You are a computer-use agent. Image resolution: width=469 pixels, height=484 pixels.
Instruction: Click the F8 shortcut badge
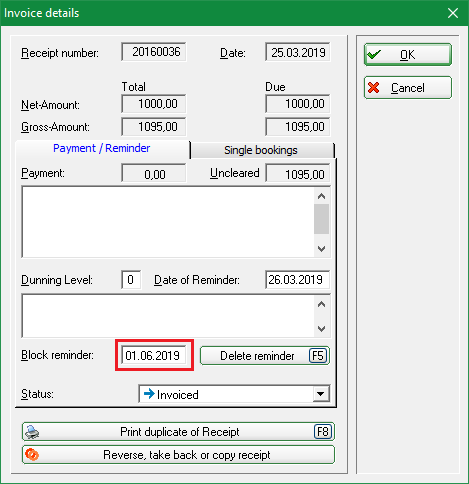pyautogui.click(x=323, y=432)
